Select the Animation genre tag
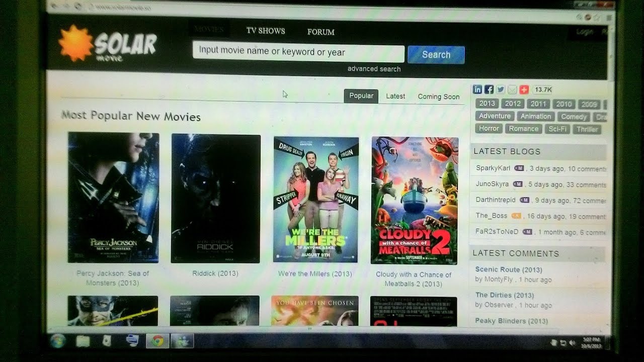This screenshot has height=362, width=644. [536, 116]
